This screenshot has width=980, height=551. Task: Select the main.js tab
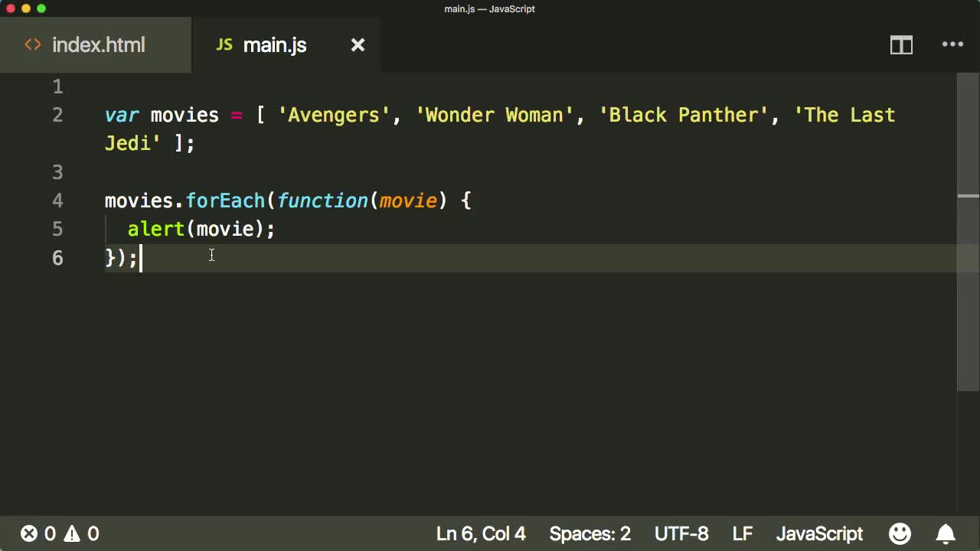click(x=274, y=45)
